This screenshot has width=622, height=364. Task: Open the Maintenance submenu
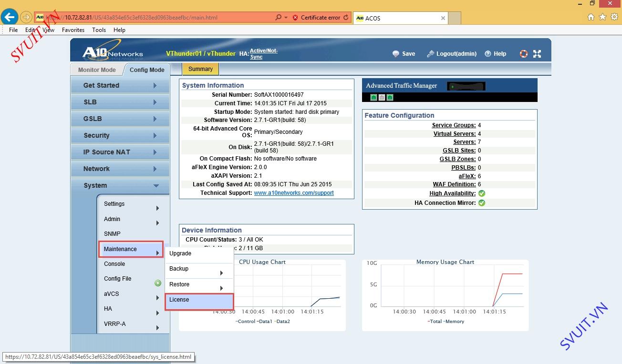click(131, 249)
